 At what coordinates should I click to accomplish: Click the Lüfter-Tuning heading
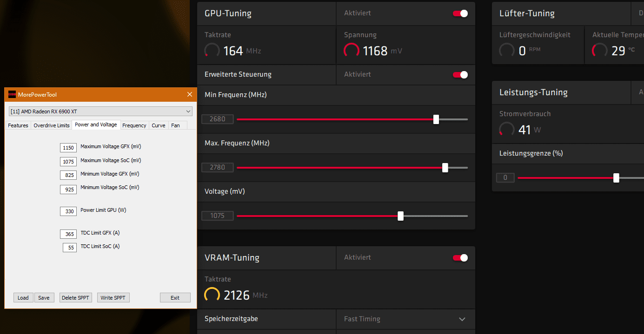point(527,13)
